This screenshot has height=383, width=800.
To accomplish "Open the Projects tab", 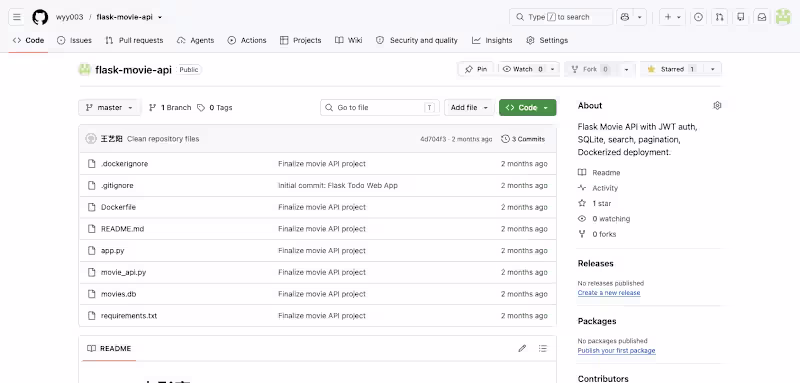I will pyautogui.click(x=301, y=40).
